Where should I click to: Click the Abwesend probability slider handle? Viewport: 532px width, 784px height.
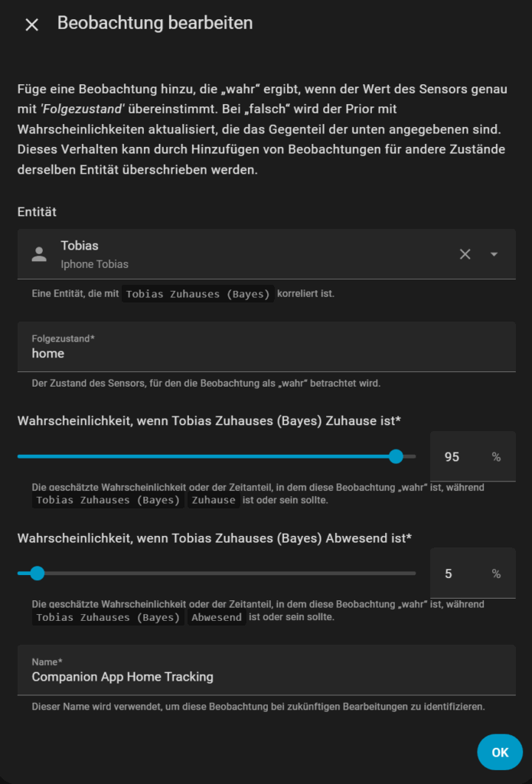pos(37,573)
